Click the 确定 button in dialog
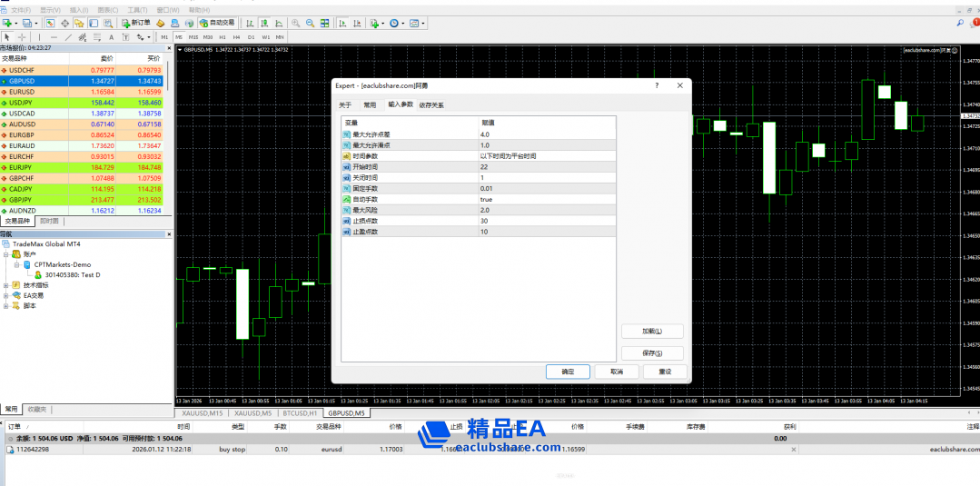 [568, 372]
